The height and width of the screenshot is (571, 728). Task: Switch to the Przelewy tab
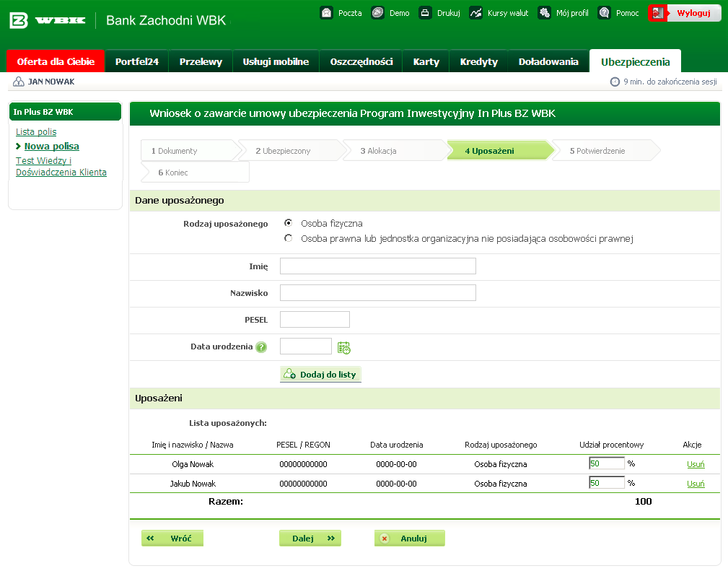coord(201,61)
